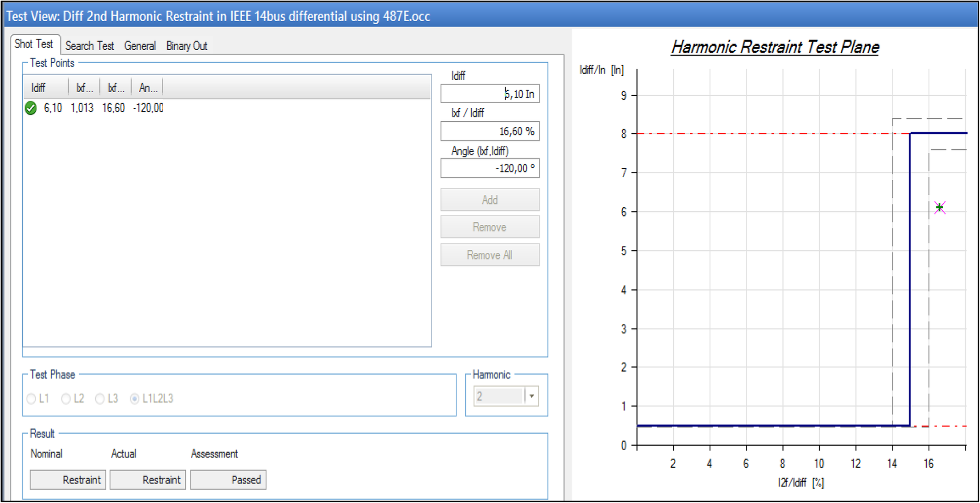Click the Ixf / Idiff percentage field

point(489,131)
